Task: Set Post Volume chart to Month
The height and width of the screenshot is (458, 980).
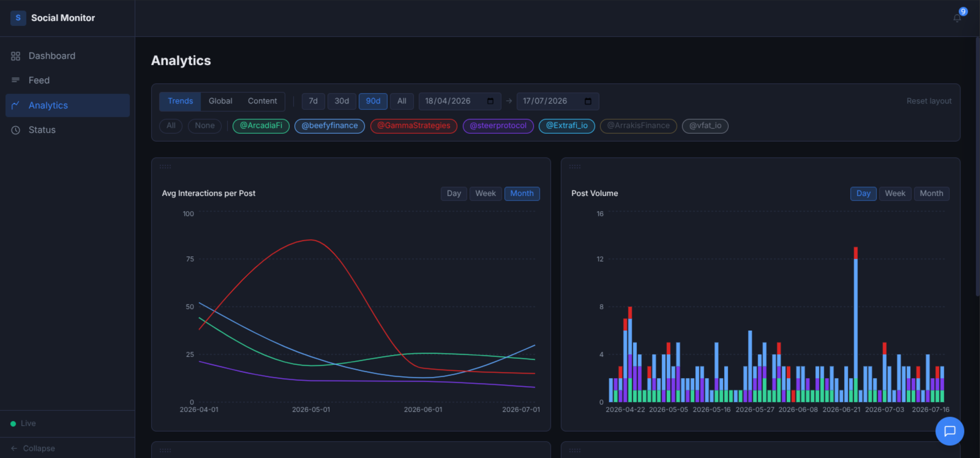Action: (931, 193)
